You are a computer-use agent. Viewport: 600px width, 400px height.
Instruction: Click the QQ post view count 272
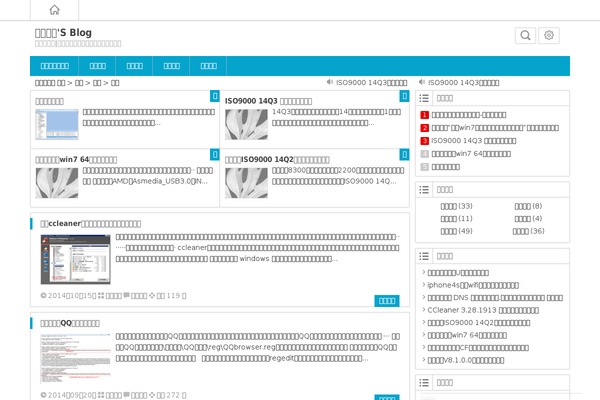pyautogui.click(x=173, y=395)
